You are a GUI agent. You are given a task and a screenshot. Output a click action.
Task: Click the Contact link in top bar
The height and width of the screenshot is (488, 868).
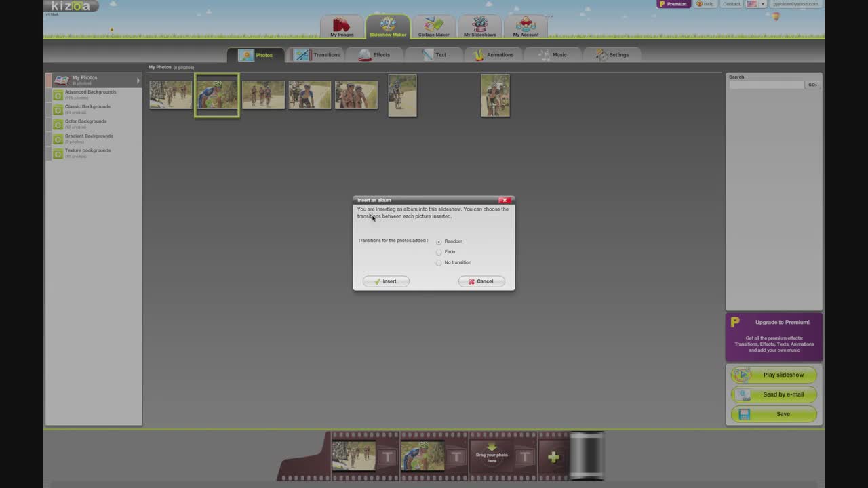[731, 4]
